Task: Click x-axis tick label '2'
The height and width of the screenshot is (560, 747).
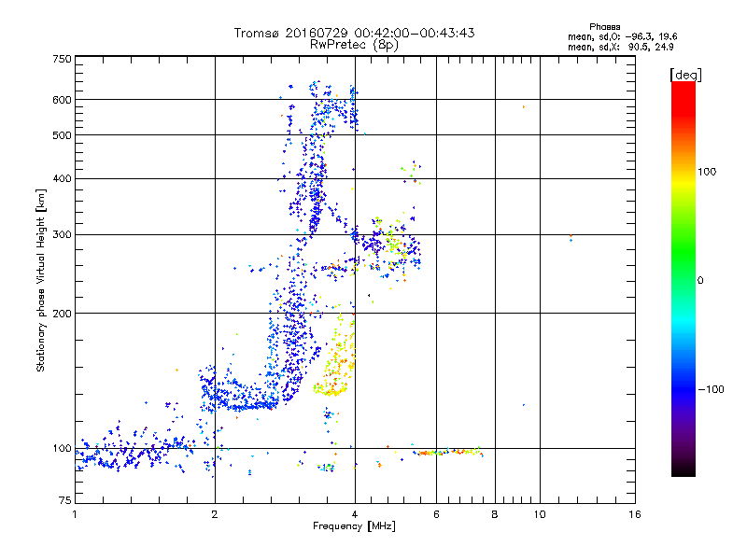Action: click(x=215, y=514)
